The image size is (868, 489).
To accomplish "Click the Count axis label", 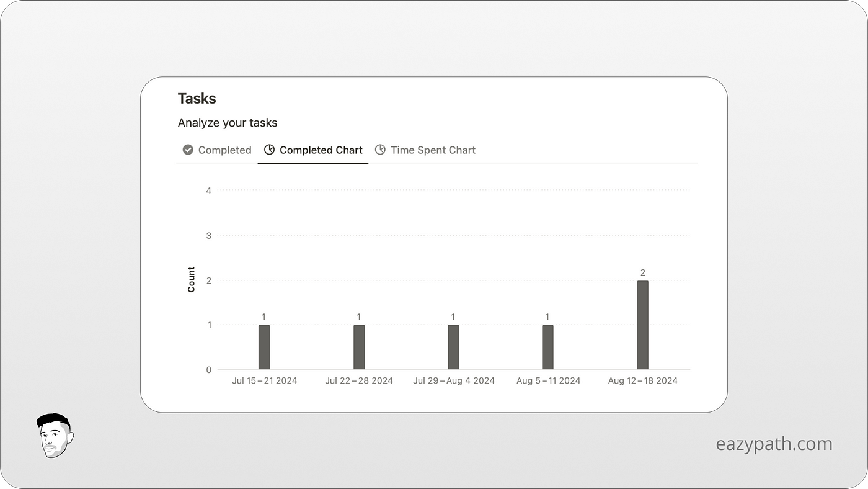I will point(192,278).
